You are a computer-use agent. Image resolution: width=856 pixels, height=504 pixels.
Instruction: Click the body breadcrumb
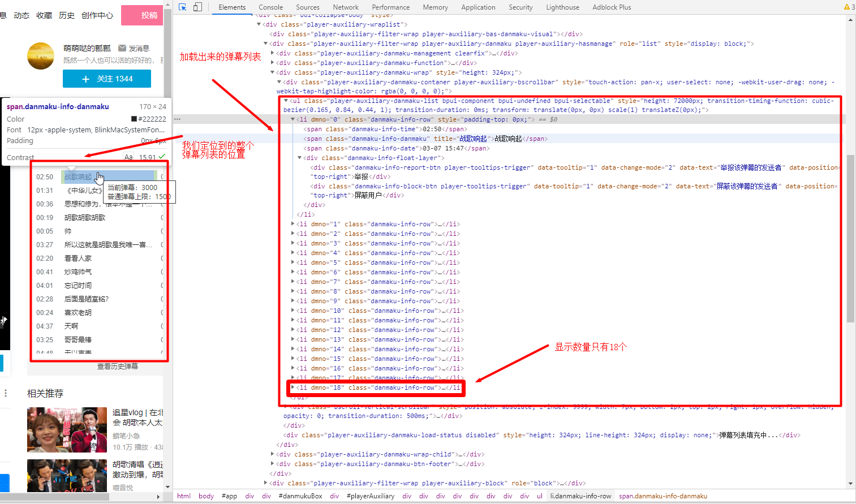point(207,496)
